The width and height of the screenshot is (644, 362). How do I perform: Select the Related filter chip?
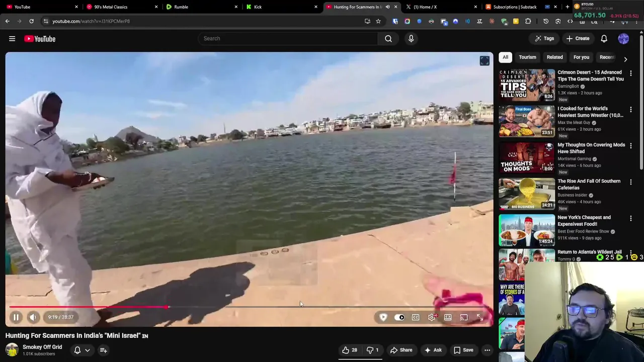click(x=554, y=57)
